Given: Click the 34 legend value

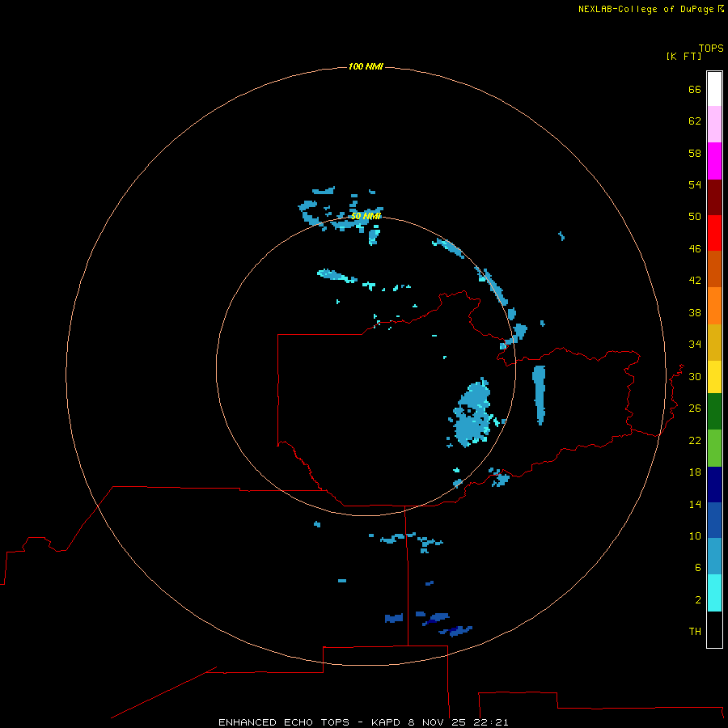Looking at the screenshot, I should (x=695, y=345).
